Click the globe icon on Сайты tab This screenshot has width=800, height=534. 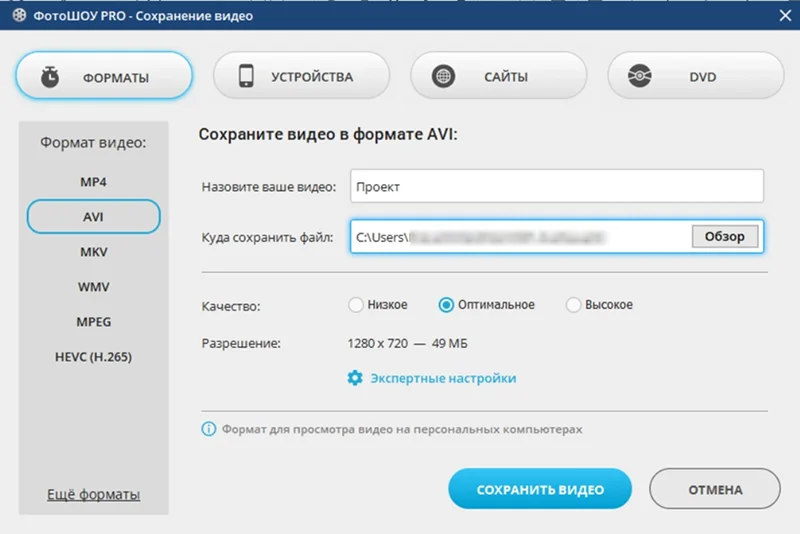click(x=443, y=77)
